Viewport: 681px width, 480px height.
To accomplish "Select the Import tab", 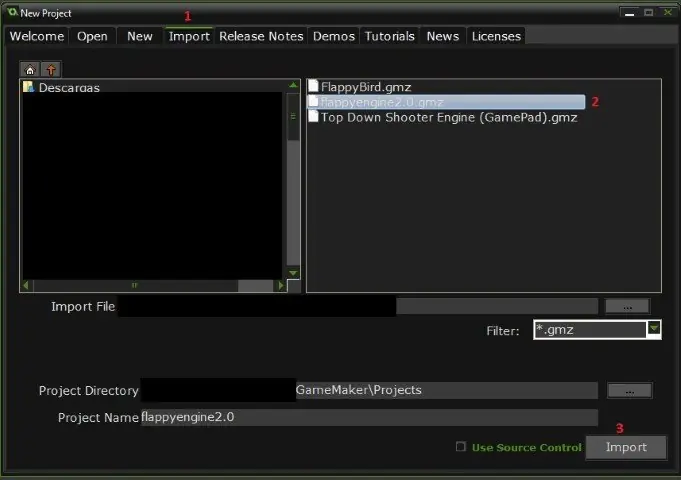I will click(189, 36).
